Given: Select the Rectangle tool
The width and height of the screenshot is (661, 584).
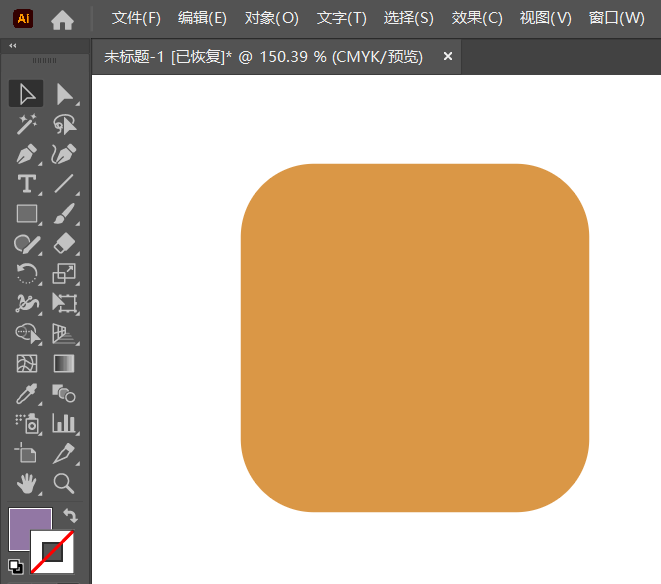Looking at the screenshot, I should (26, 214).
